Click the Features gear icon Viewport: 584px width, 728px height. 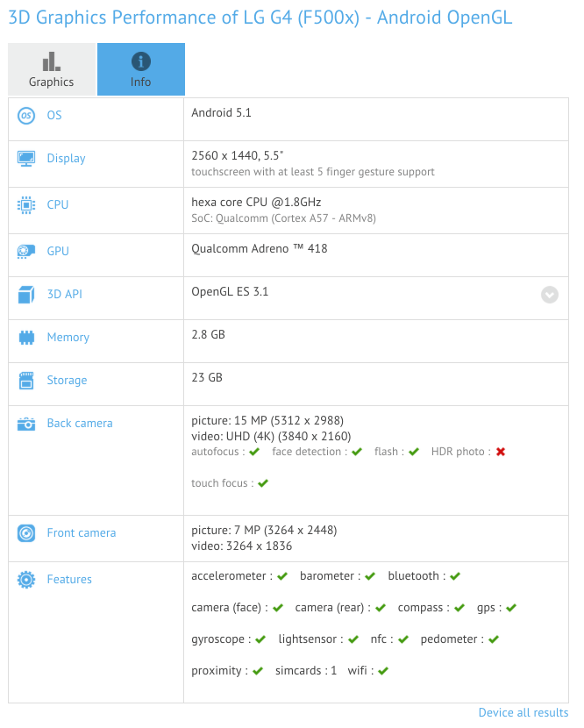pos(26,580)
